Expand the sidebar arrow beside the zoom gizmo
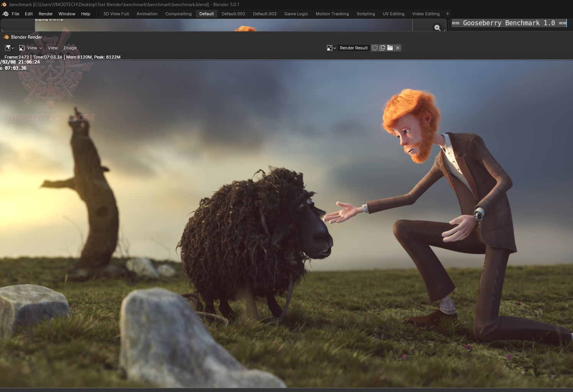 tap(445, 29)
